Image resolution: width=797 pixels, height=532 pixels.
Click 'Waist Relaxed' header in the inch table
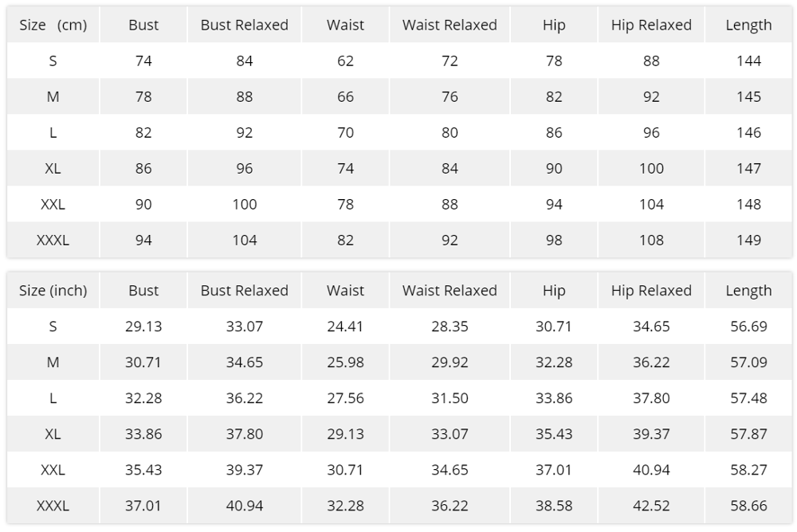point(450,291)
